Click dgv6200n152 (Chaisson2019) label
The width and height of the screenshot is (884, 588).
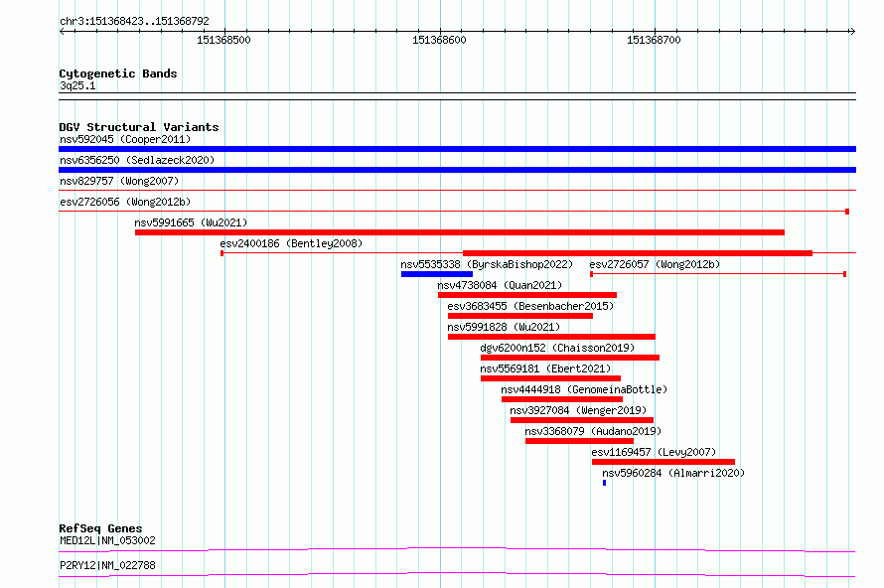557,348
